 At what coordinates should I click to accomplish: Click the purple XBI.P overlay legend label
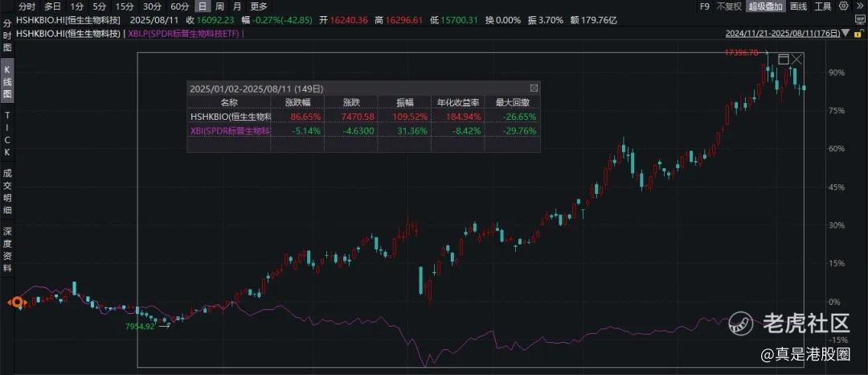(186, 34)
